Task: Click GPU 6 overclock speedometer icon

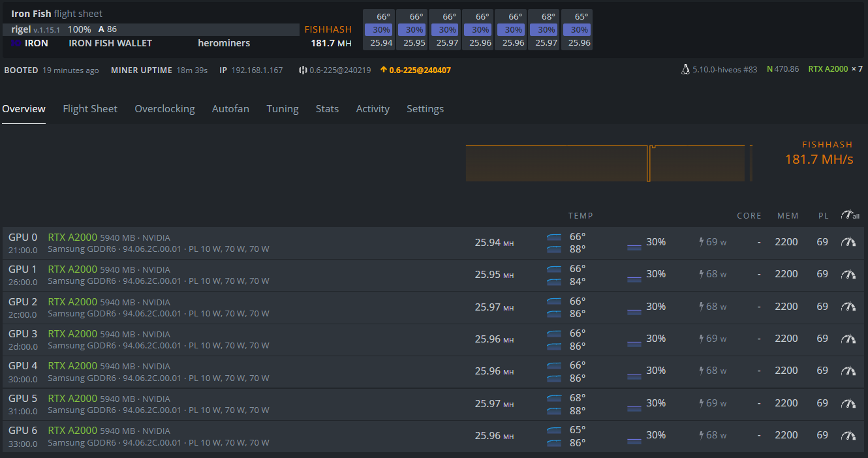Action: 848,435
